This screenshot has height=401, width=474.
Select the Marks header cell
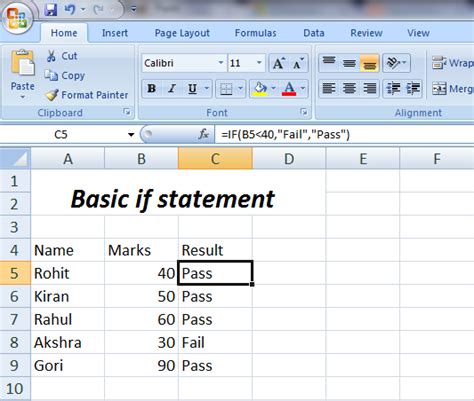[x=141, y=250]
